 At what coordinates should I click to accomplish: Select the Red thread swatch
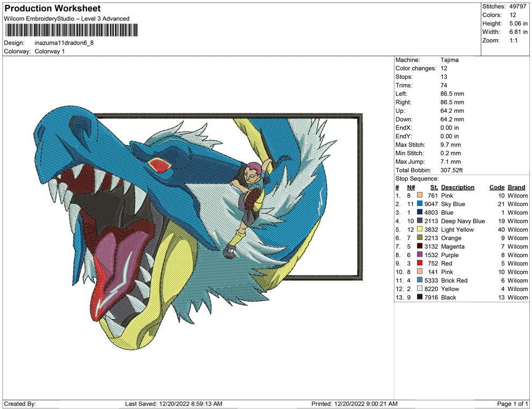(419, 264)
